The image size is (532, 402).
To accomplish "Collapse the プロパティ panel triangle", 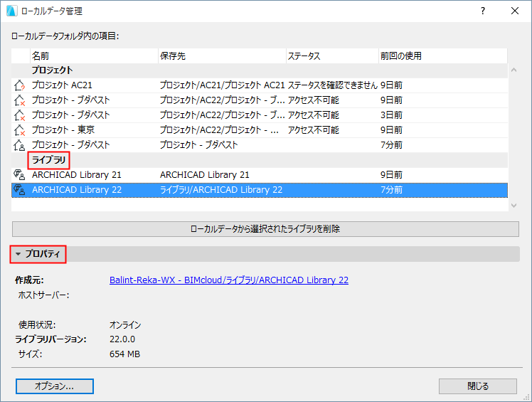I will click(x=18, y=254).
